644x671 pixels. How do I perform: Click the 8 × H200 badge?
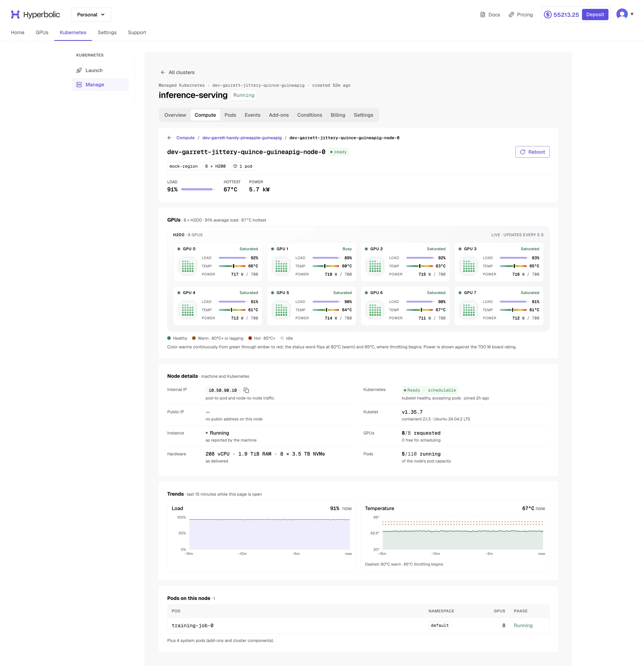click(215, 166)
